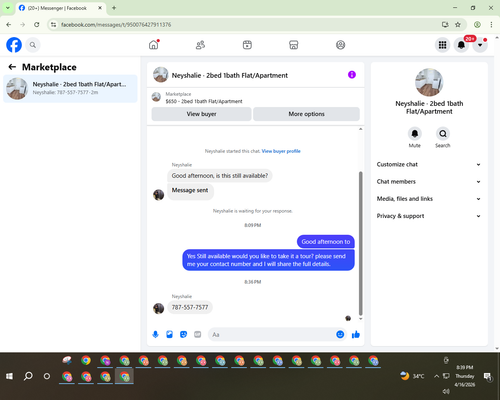Screen dimensions: 500x400
Task: Open Facebook home via logo
Action: 14,45
